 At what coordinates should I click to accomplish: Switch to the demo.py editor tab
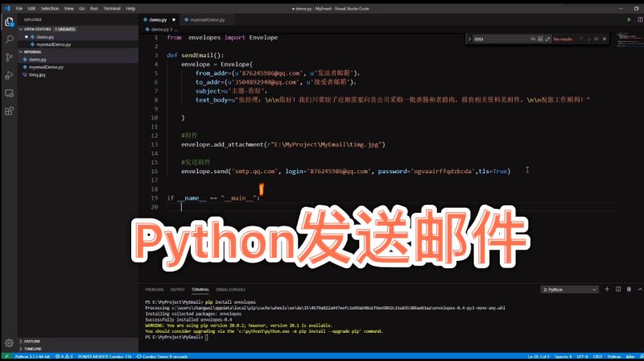(158, 19)
